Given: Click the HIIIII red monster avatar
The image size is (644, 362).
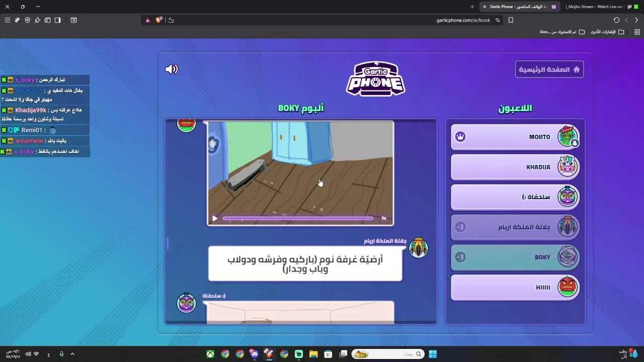Looking at the screenshot, I should 568,288.
